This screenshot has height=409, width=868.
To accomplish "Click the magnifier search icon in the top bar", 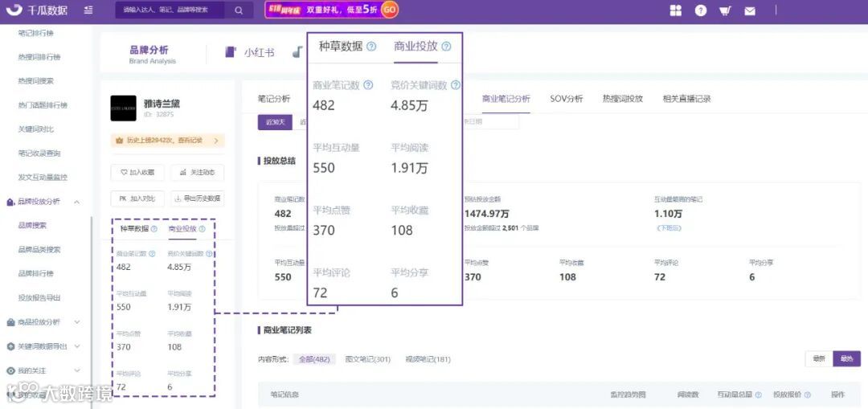I will [239, 10].
